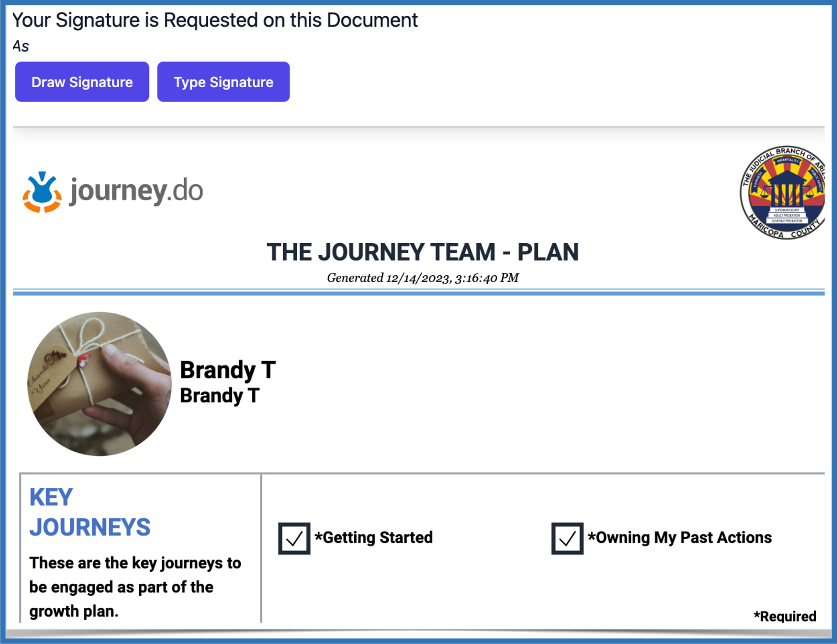
Task: Open the Maricopa County Judicial Branch seal
Action: coord(783,192)
